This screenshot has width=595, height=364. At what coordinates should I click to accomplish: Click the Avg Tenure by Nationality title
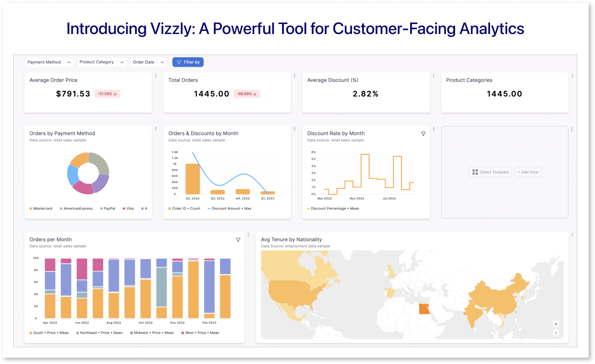click(291, 240)
